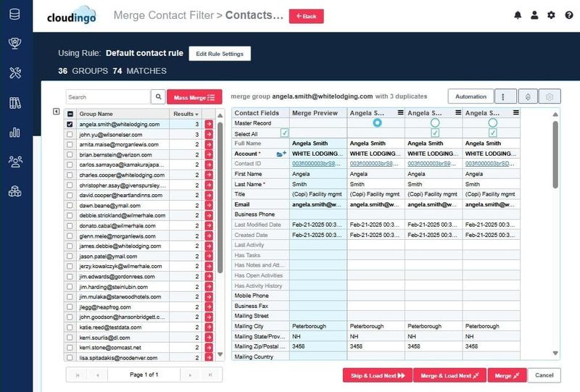This screenshot has height=392, width=580.
Task: Open the tools wrench icon in sidebar
Action: (14, 73)
